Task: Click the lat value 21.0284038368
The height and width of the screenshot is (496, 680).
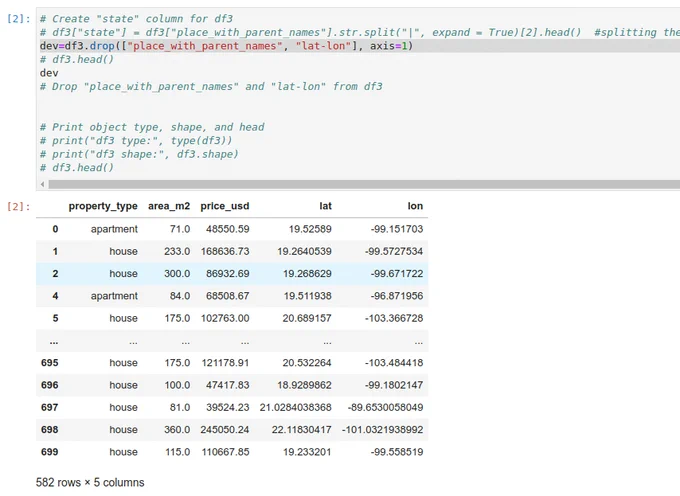Action: (295, 408)
